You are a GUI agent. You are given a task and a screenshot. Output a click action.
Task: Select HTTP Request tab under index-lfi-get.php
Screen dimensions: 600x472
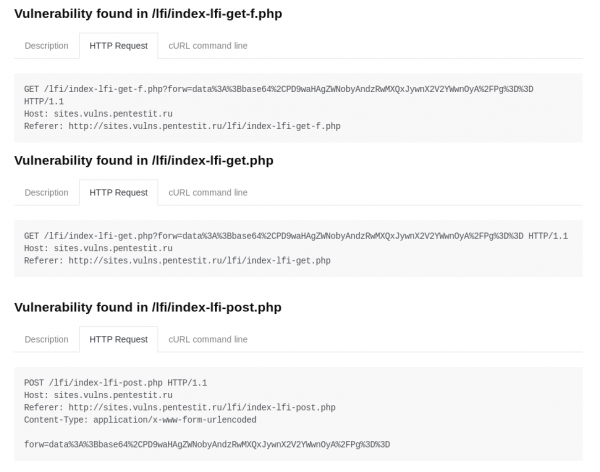118,192
